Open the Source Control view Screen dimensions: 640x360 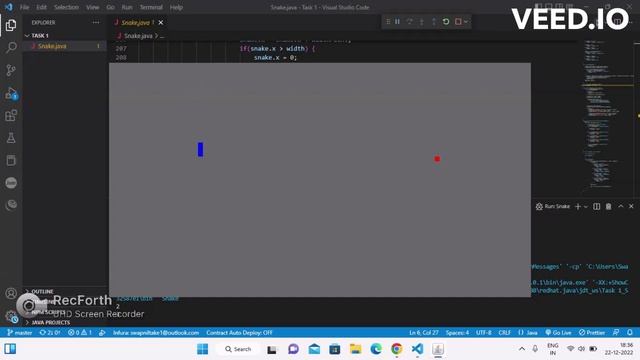[x=11, y=70]
